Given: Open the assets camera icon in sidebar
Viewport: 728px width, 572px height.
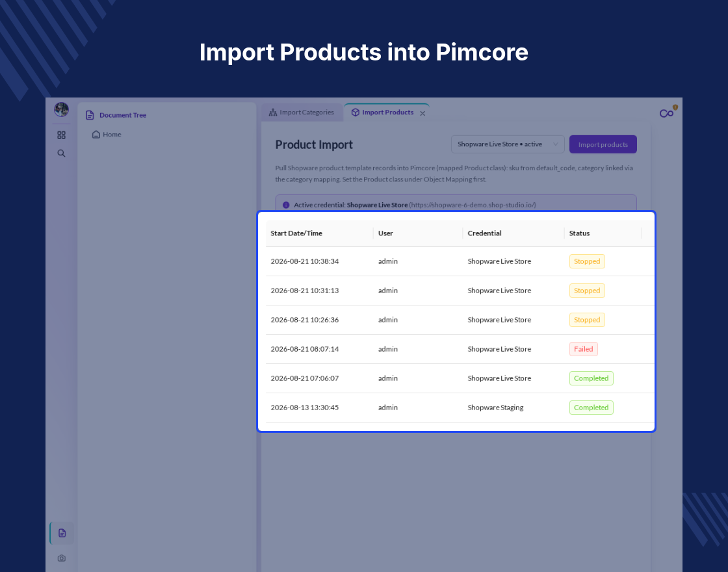Looking at the screenshot, I should click(62, 558).
